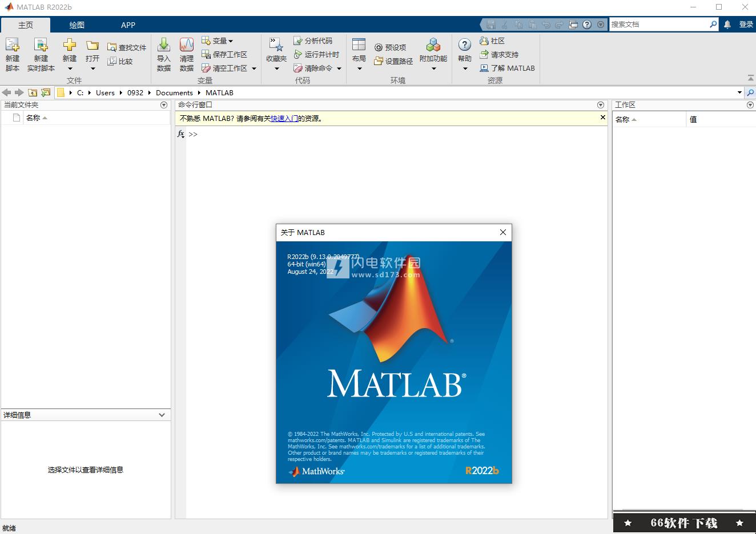Go forward with the address bar right arrow
Viewport: 756px width, 534px height.
tap(19, 92)
